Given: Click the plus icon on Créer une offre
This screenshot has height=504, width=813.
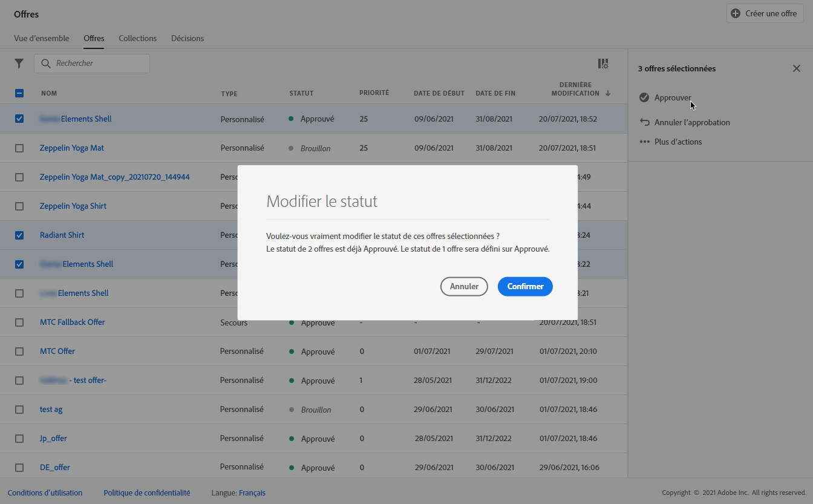Looking at the screenshot, I should pos(736,13).
